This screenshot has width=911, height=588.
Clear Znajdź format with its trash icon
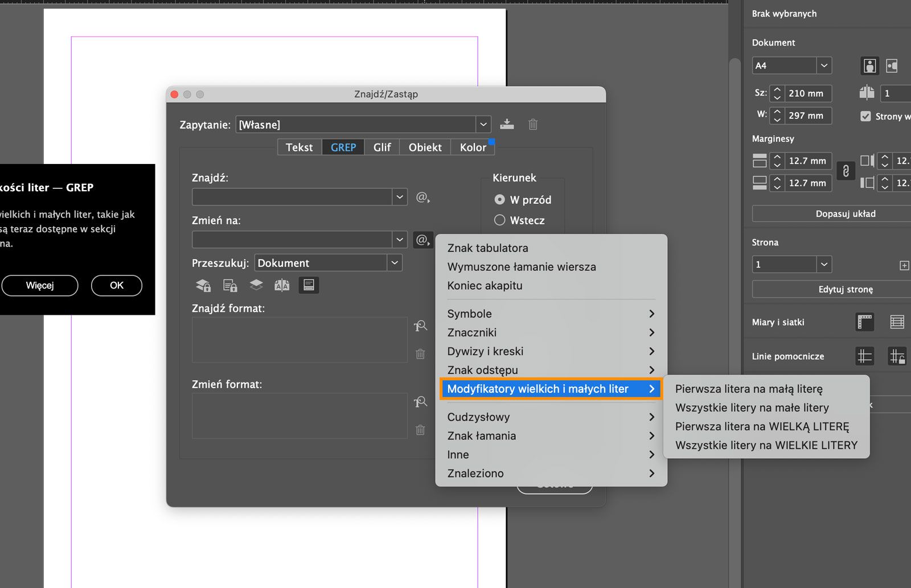[420, 354]
